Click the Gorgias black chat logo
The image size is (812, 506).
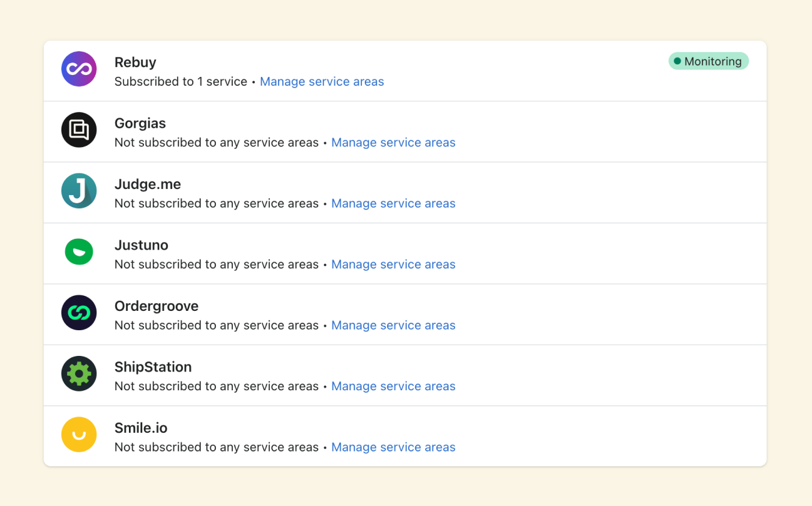[79, 129]
